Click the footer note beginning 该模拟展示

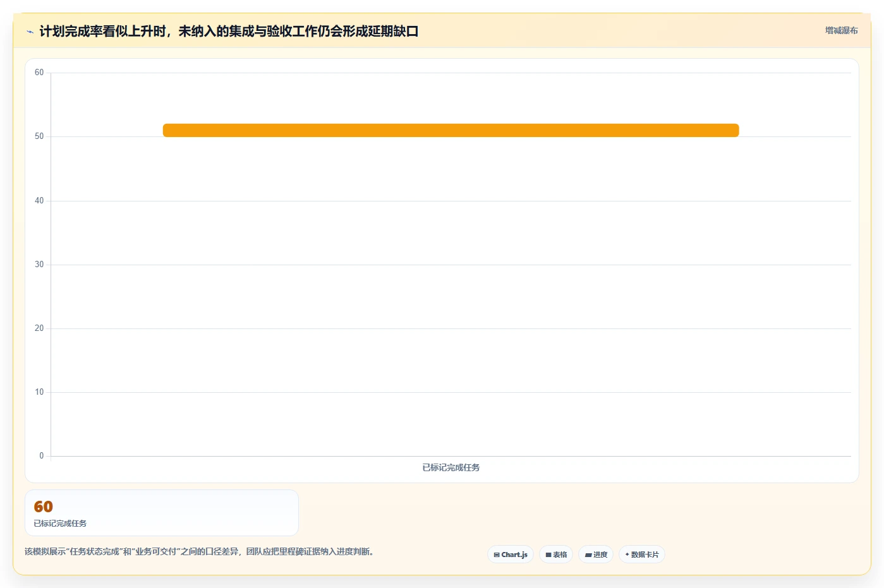[199, 551]
